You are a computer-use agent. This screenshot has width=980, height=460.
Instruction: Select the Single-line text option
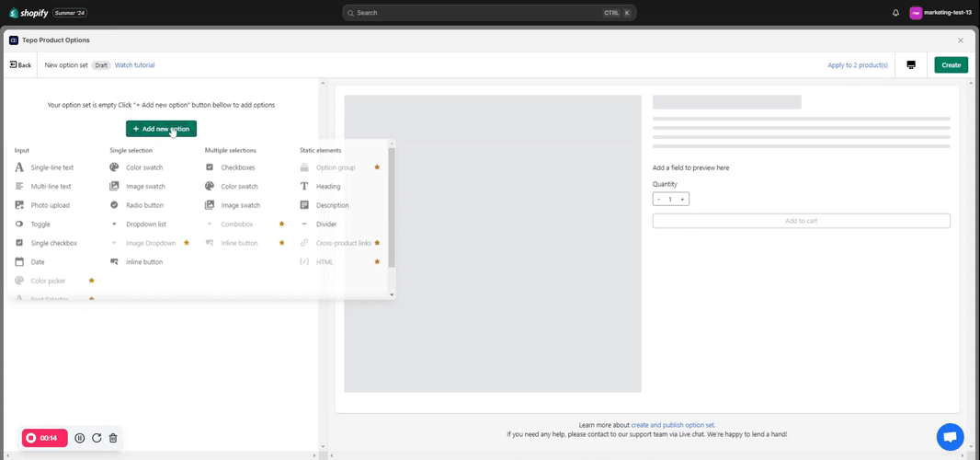pyautogui.click(x=44, y=167)
